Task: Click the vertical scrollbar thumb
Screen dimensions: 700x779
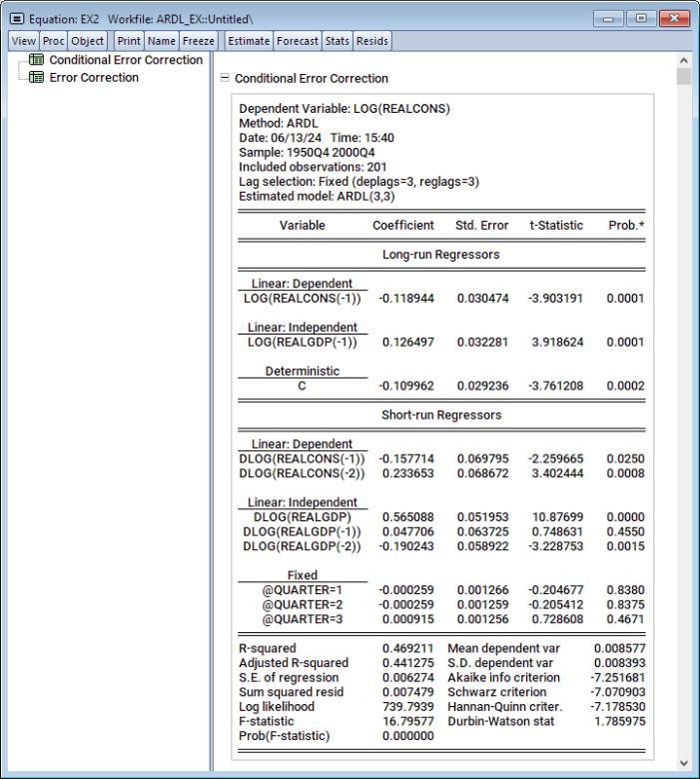Action: 684,78
